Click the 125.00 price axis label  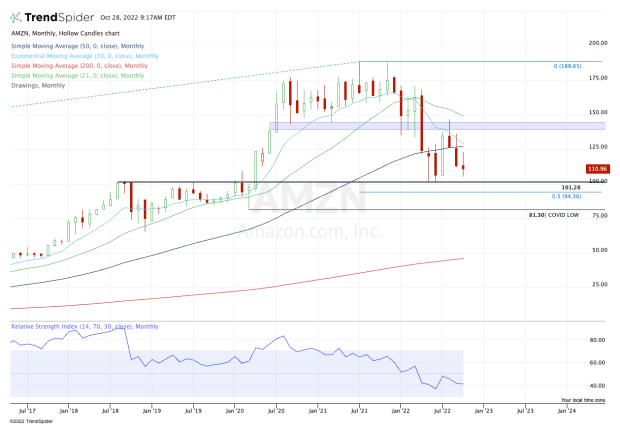click(x=598, y=147)
